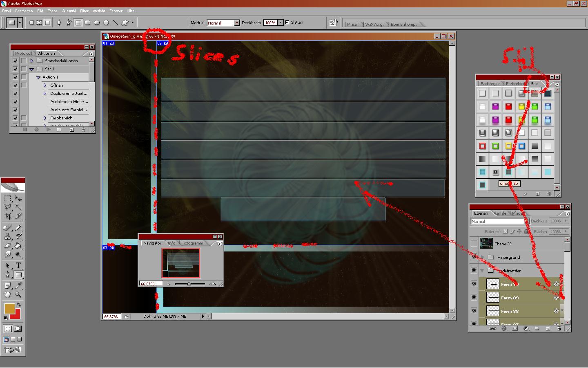The height and width of the screenshot is (368, 588).
Task: Toggle Öffnen action step checkmark
Action: coord(15,85)
